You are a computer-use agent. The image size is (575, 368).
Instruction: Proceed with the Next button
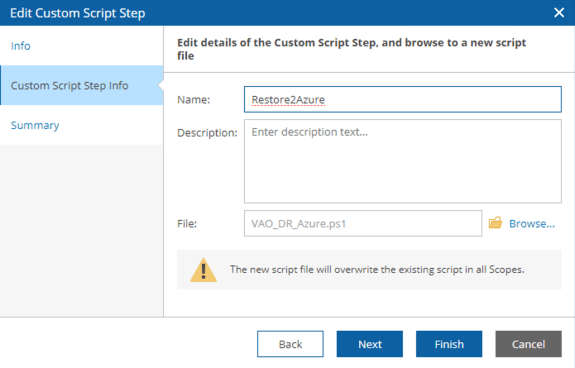click(x=370, y=344)
